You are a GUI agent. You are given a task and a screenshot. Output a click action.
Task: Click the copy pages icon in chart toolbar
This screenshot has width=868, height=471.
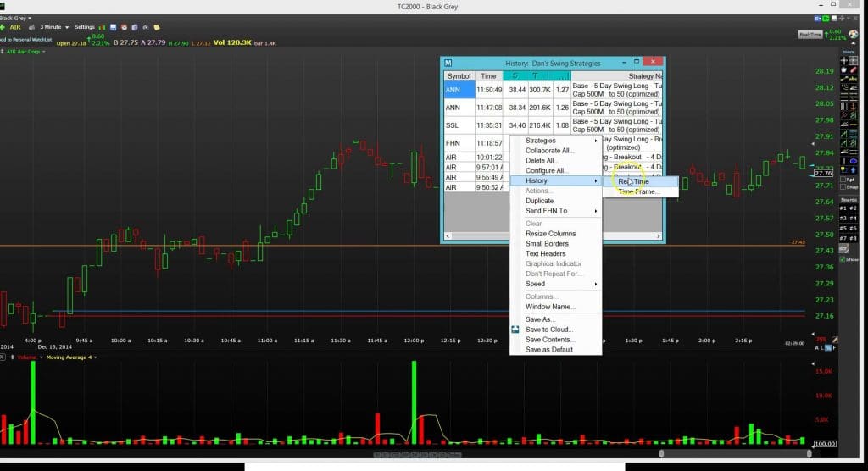click(135, 27)
